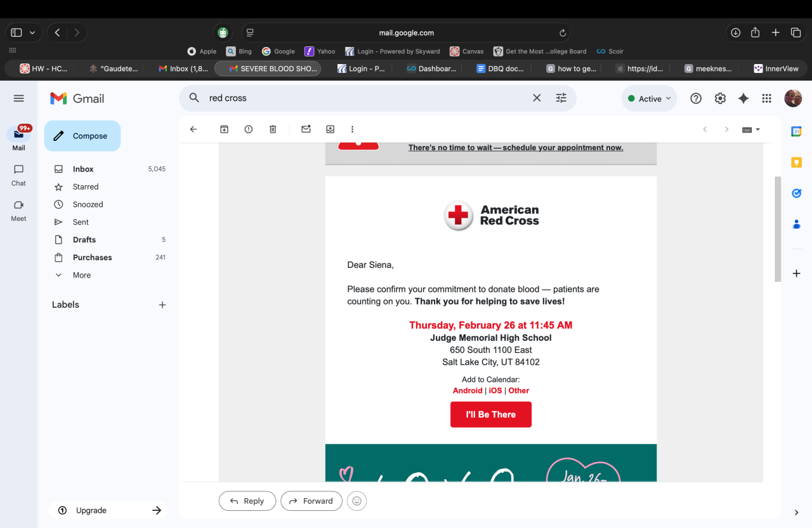Click the I'll Be There button

491,414
